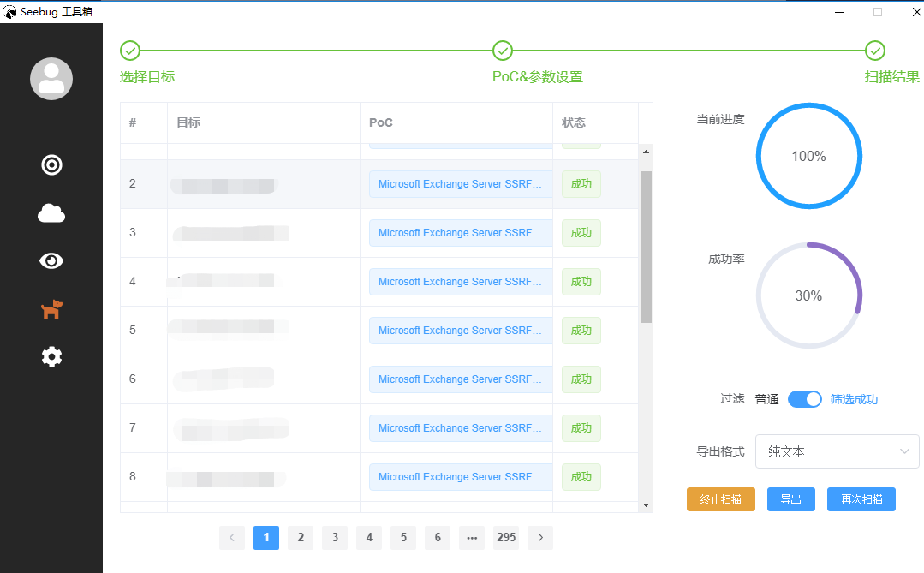Click the 选择目标 step label
Image resolution: width=924 pixels, height=573 pixels.
(x=147, y=76)
